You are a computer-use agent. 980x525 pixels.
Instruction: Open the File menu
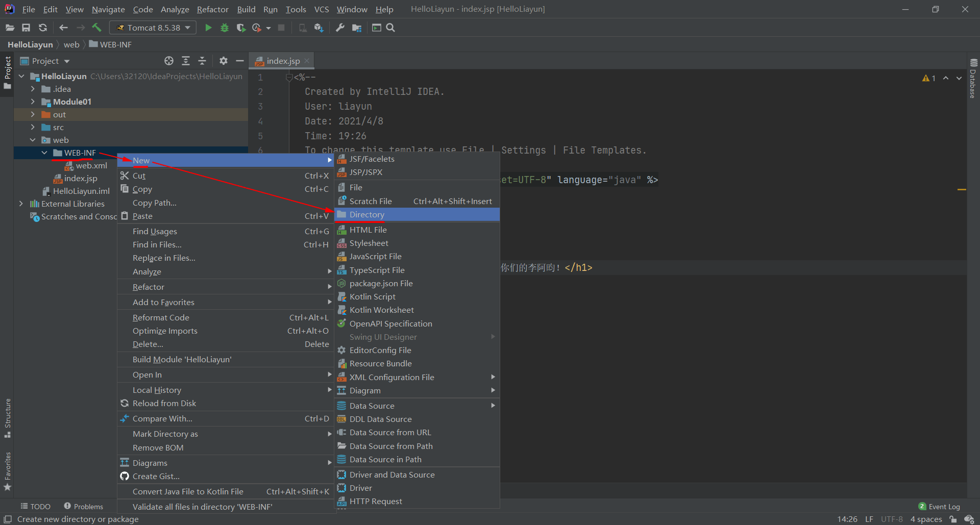pyautogui.click(x=29, y=9)
